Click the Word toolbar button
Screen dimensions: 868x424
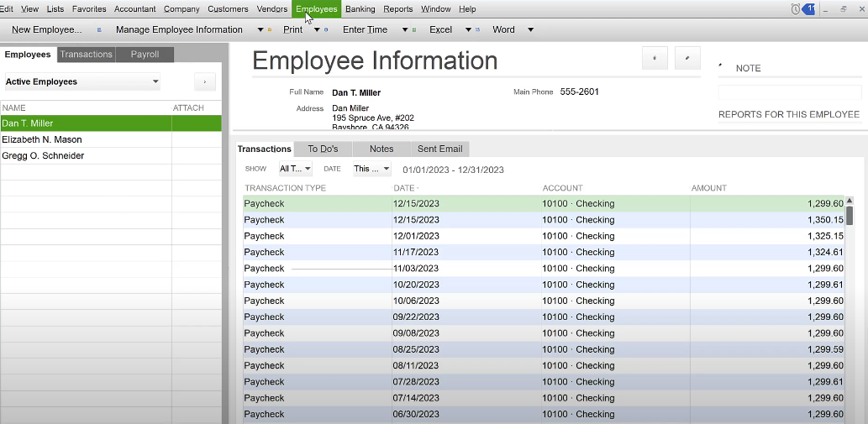503,29
